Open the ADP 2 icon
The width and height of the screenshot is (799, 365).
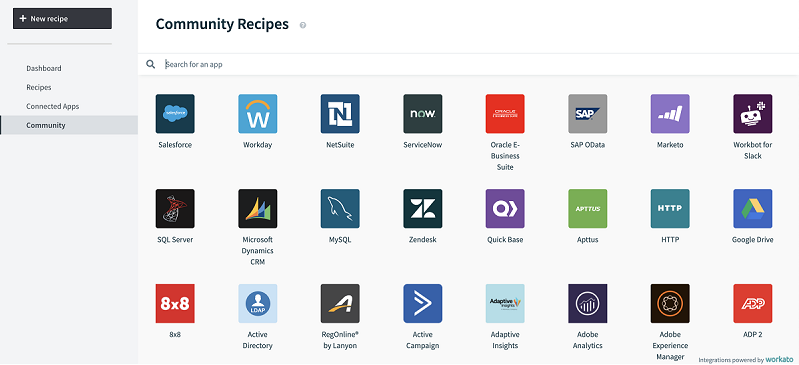click(753, 303)
